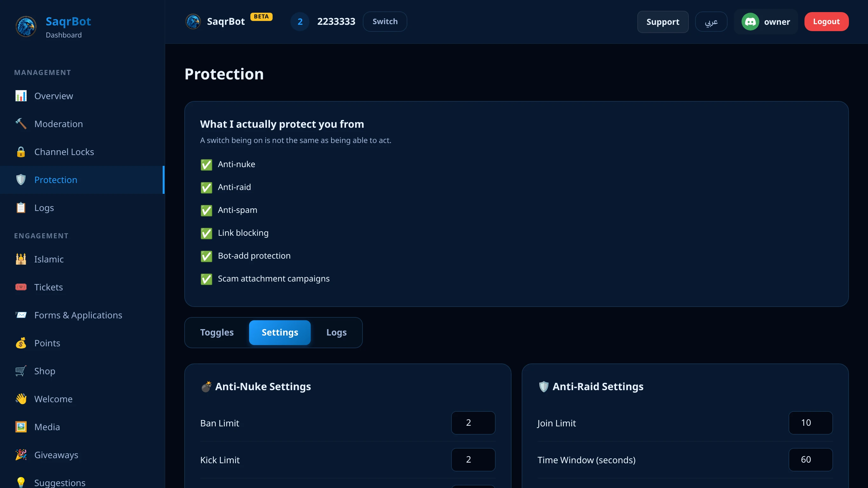
Task: Click the red Logout button
Action: [826, 22]
